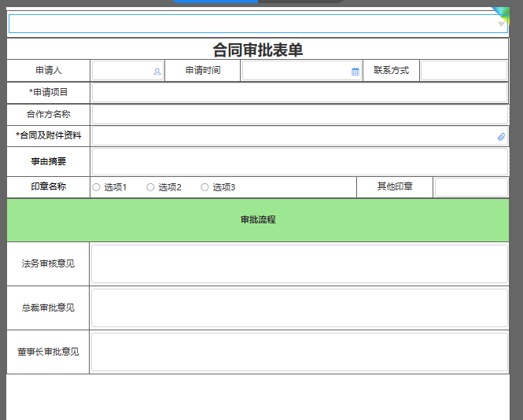Image resolution: width=523 pixels, height=420 pixels.
Task: Focus the 总裁审批意见 text area
Action: [x=300, y=308]
